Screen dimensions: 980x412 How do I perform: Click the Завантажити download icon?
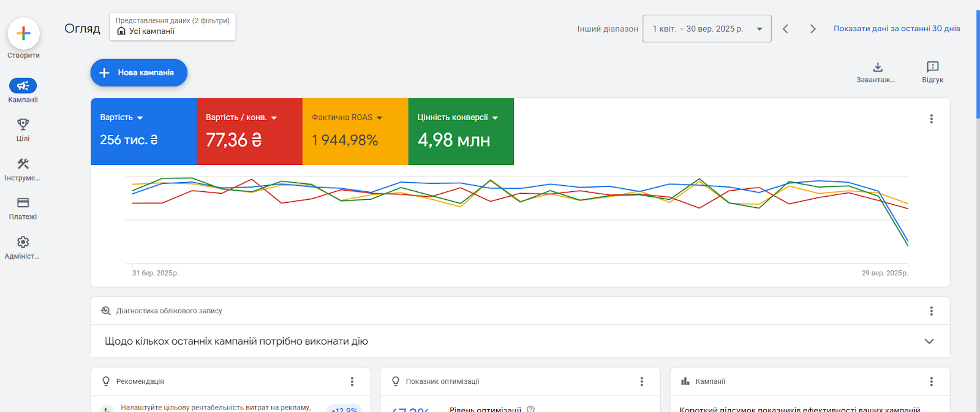(878, 67)
